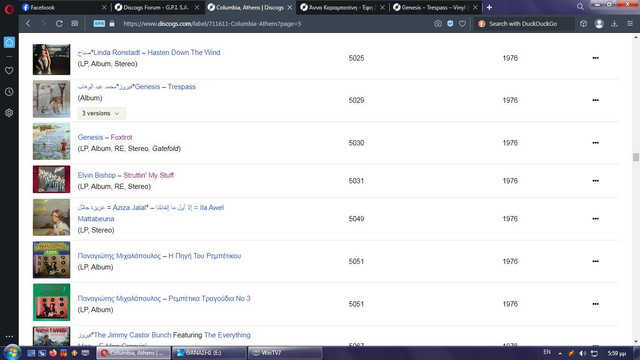Open the ΘΑΝΑΣΗΣ (E:) taskbar window
Screen dimensions: 640x360
[210, 353]
